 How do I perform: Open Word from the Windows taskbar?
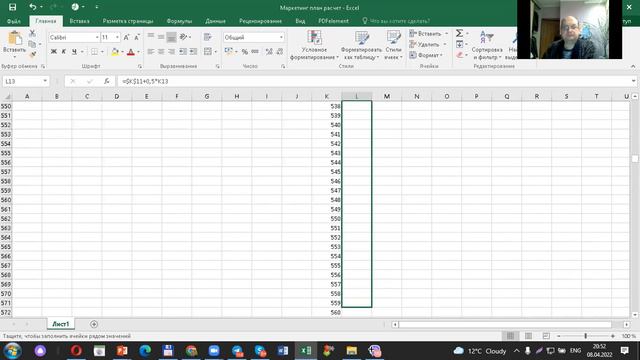282,351
